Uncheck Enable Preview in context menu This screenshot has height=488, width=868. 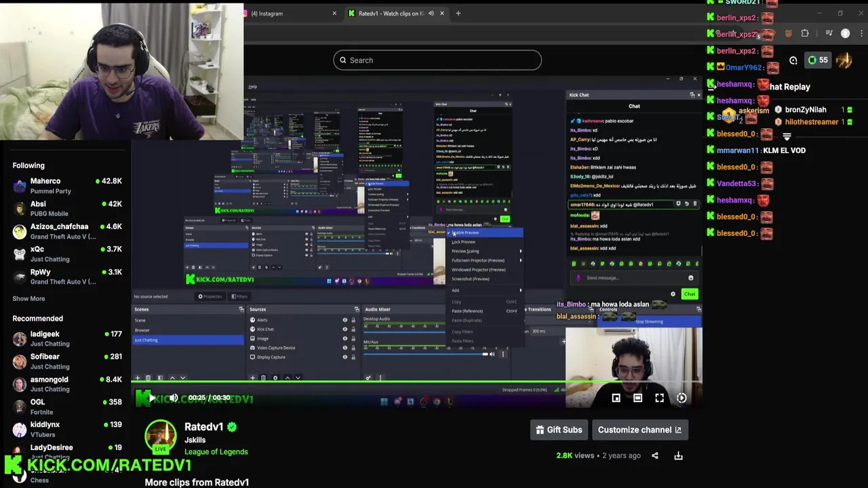coord(486,232)
